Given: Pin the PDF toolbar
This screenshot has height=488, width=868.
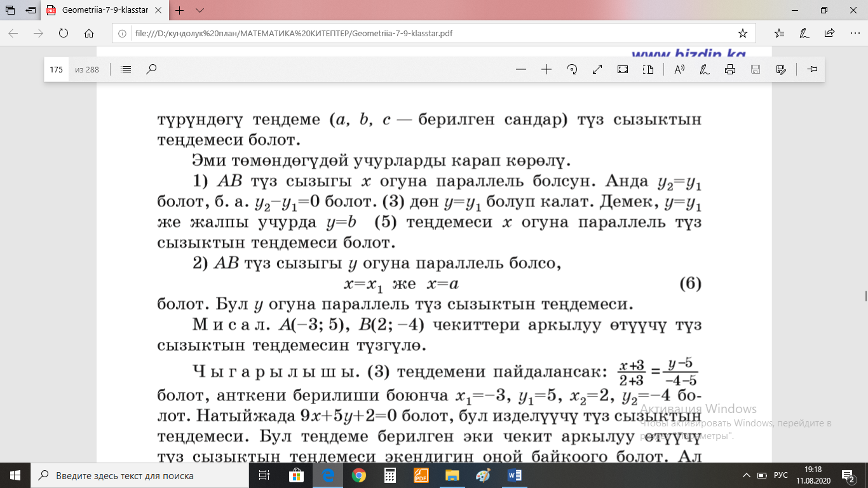Looking at the screenshot, I should coord(812,69).
